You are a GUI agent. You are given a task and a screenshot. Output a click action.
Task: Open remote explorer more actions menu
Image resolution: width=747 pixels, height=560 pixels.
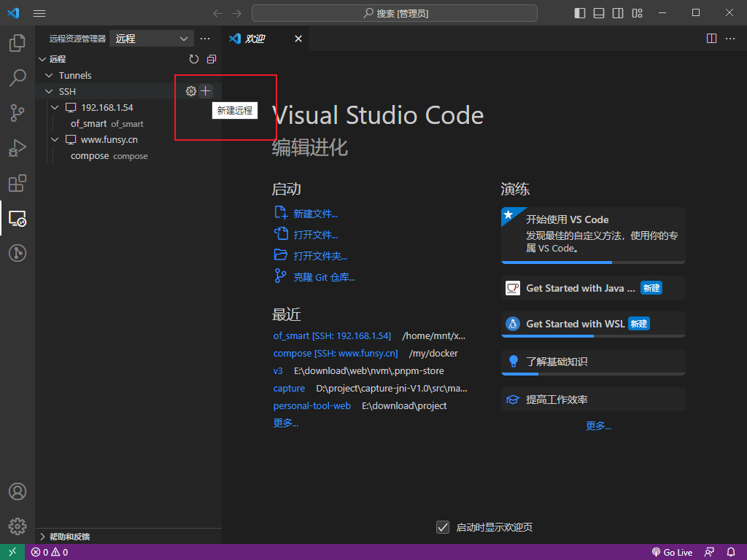click(205, 39)
